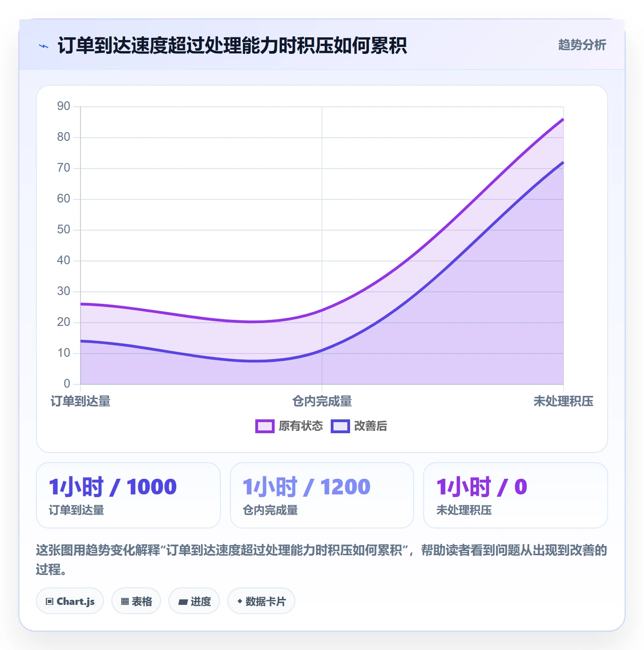Open the 1小时 / 1000 订单到达量 card
Screen dimensions: 644x650
coord(128,495)
